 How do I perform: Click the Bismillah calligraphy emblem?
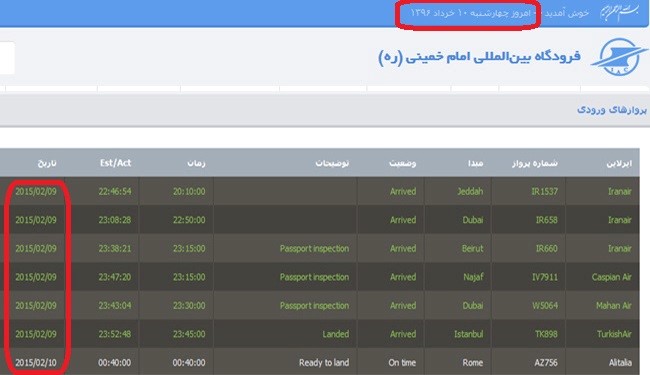pyautogui.click(x=619, y=13)
